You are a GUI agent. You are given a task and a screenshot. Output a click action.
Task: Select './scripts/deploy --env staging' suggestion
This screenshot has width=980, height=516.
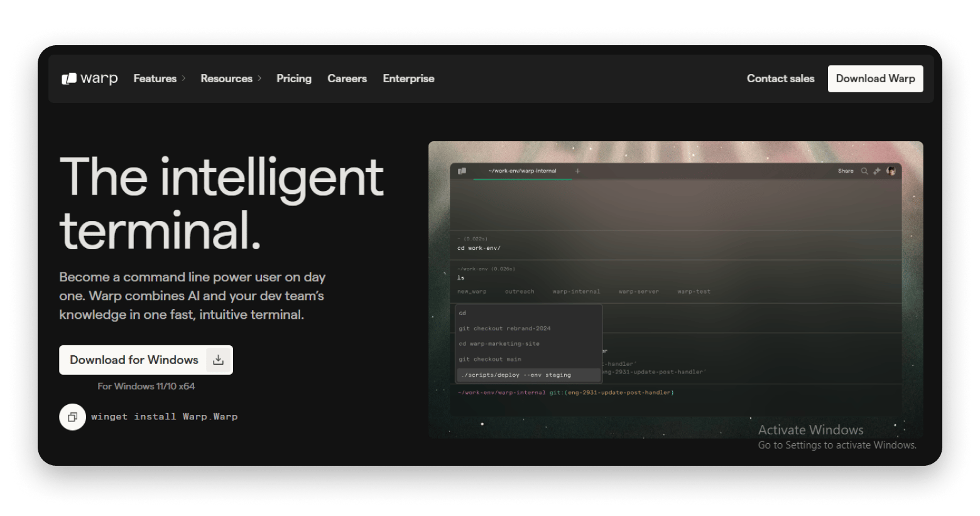pyautogui.click(x=515, y=375)
